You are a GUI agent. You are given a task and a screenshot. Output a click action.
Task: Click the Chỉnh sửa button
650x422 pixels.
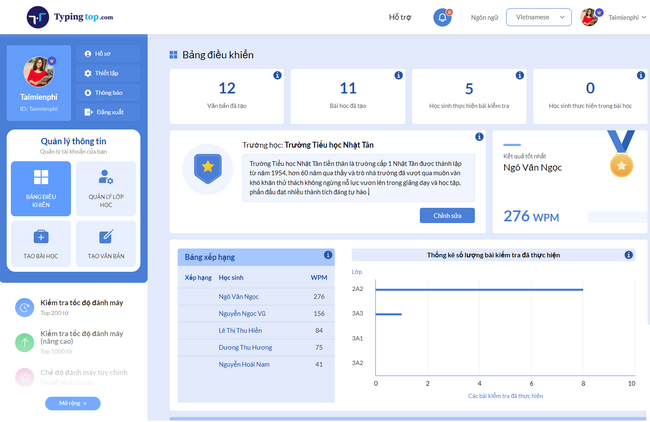click(x=447, y=216)
